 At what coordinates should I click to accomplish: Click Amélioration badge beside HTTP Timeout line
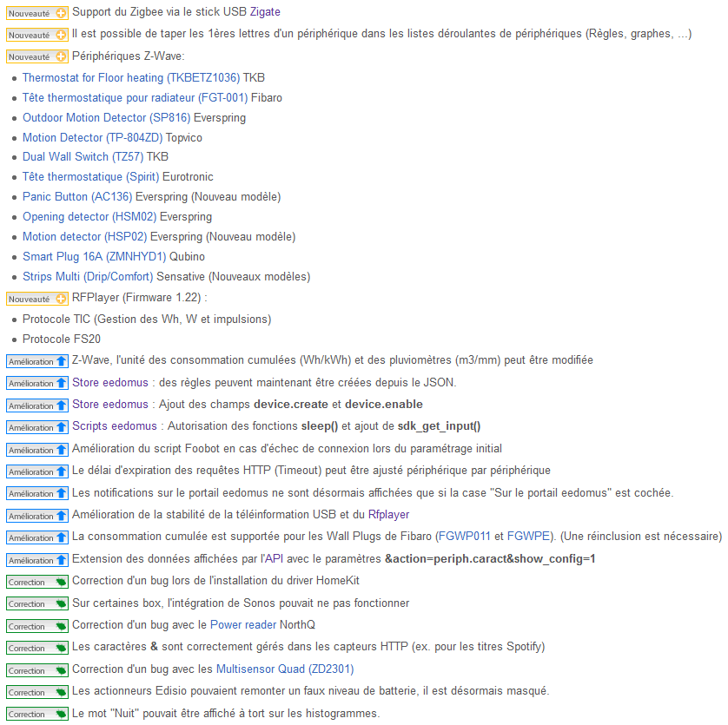pos(37,471)
